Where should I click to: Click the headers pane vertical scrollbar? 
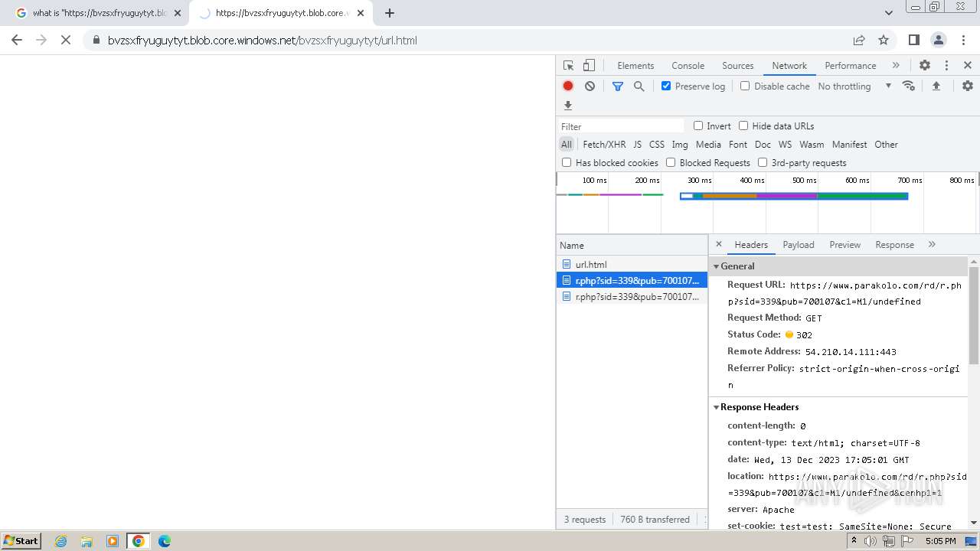click(x=974, y=315)
